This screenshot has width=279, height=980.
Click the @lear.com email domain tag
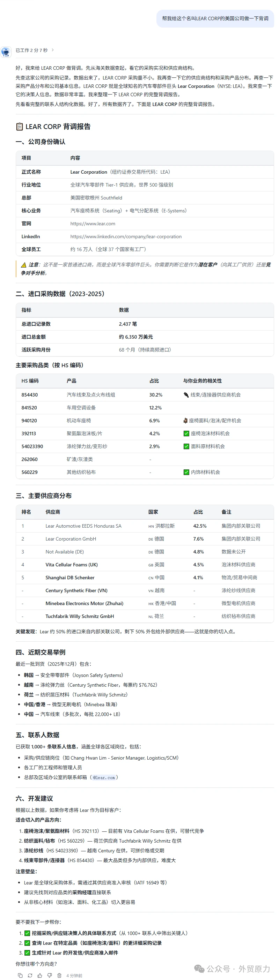[104, 777]
